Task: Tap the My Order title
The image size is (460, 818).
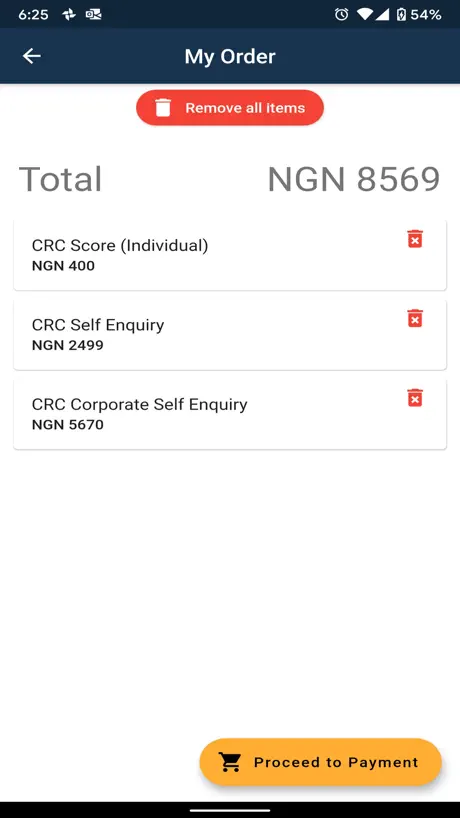Action: [230, 56]
